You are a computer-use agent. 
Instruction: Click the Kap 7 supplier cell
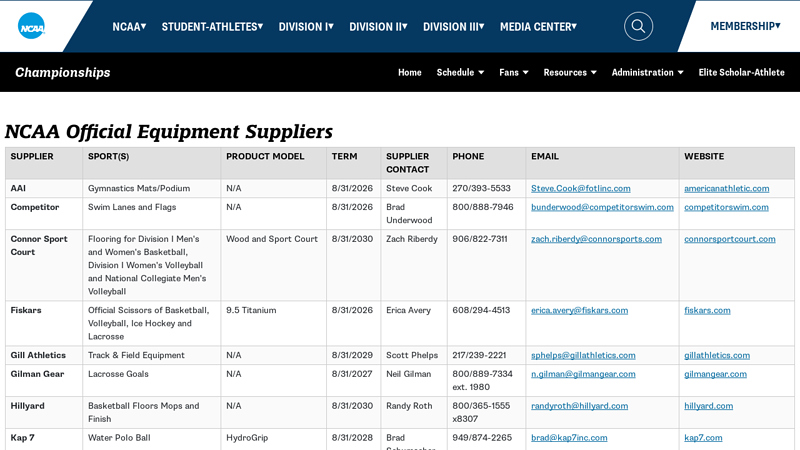(44, 439)
